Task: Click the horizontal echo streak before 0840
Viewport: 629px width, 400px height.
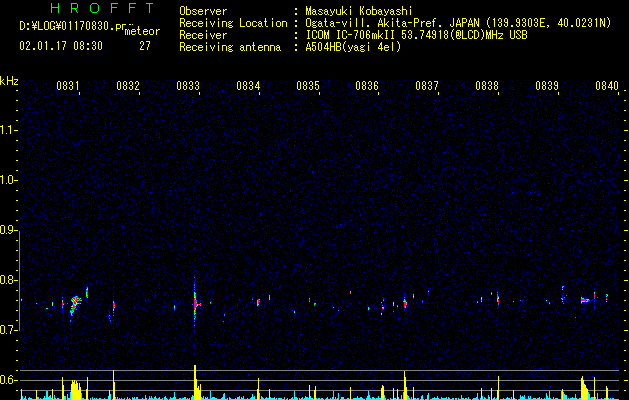Action: pyautogui.click(x=586, y=300)
